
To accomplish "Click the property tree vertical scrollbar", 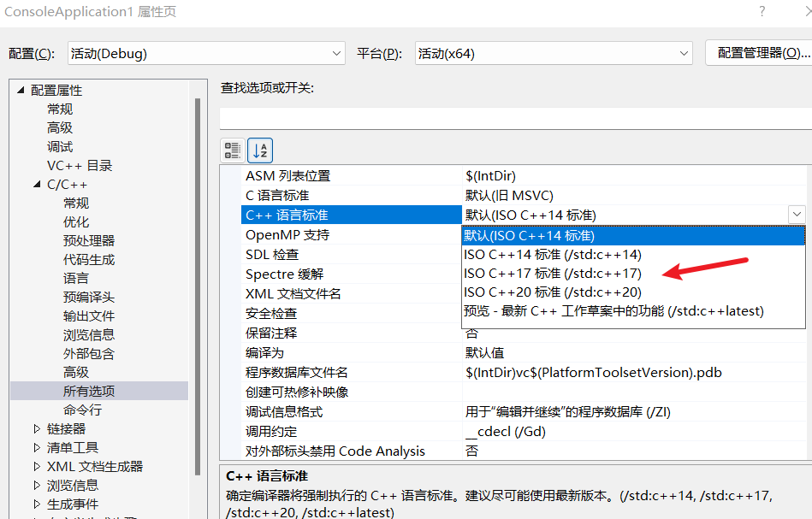I will click(x=198, y=286).
